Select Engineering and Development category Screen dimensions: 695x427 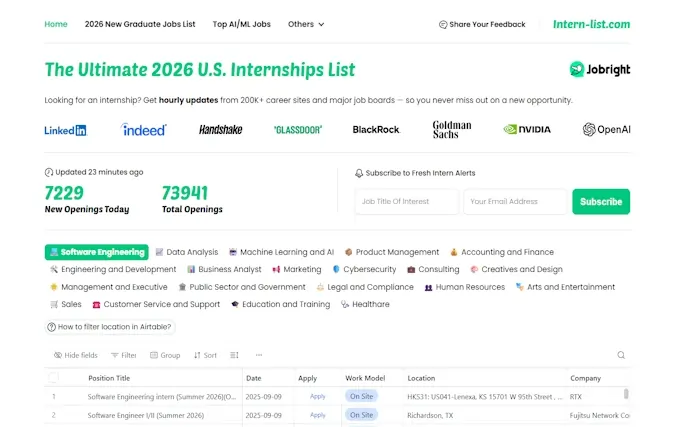[113, 269]
